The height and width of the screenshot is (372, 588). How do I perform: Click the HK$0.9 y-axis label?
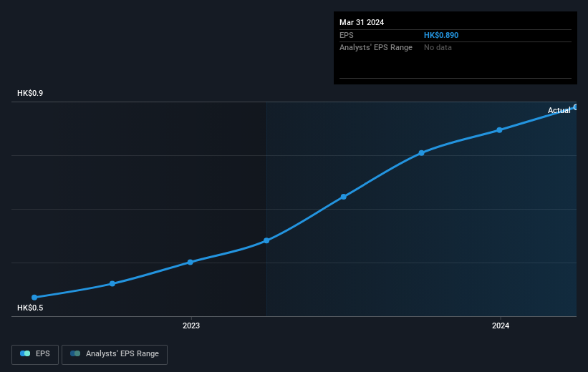[x=30, y=93]
